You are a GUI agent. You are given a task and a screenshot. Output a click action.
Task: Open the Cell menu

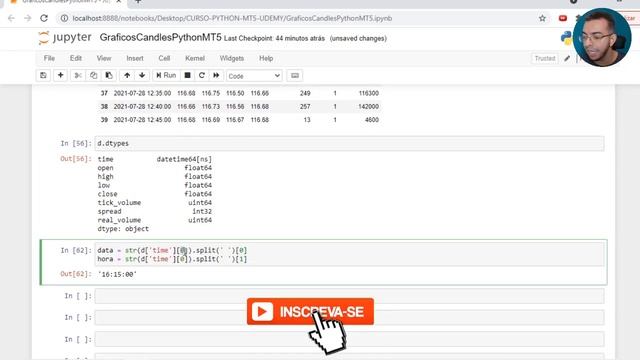click(164, 58)
